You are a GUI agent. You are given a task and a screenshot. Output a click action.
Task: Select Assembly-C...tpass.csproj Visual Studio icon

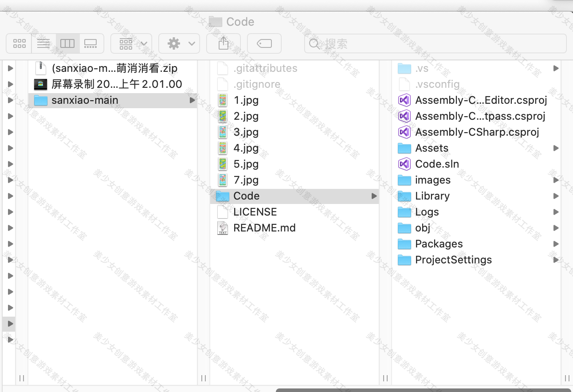404,116
